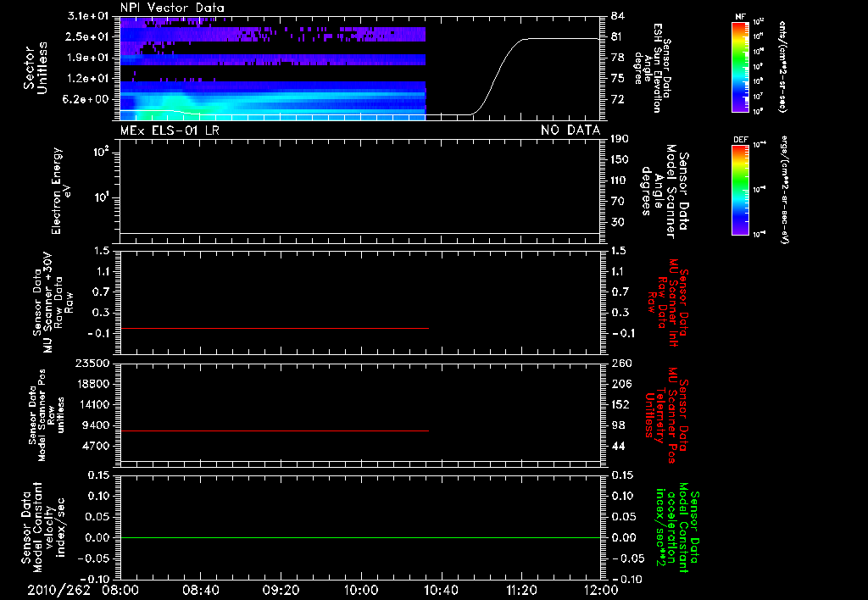Click the '1.2e+01' sector tick label

(88, 79)
